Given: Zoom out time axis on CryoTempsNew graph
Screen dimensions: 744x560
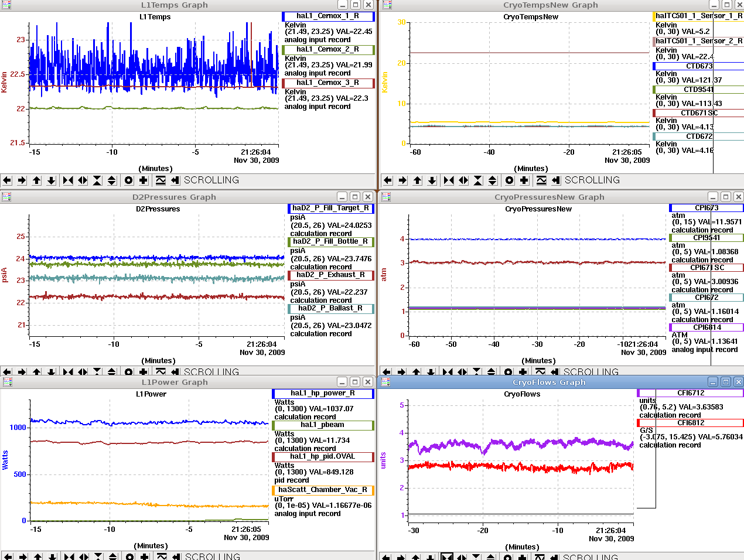Looking at the screenshot, I should pos(463,180).
